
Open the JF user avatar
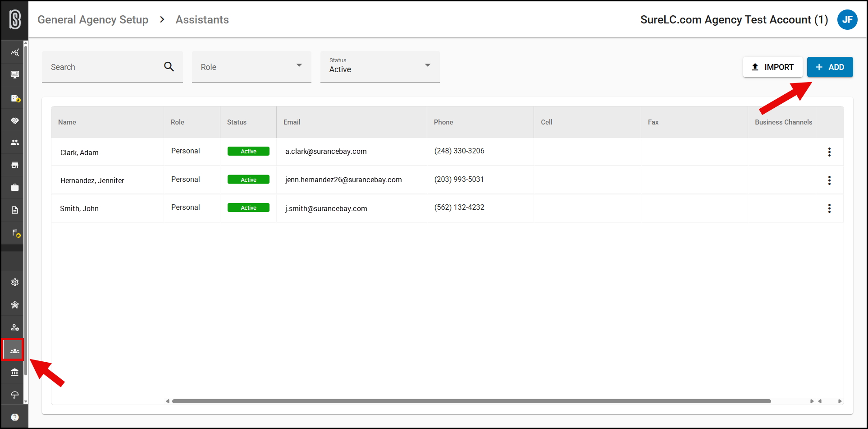coord(847,20)
